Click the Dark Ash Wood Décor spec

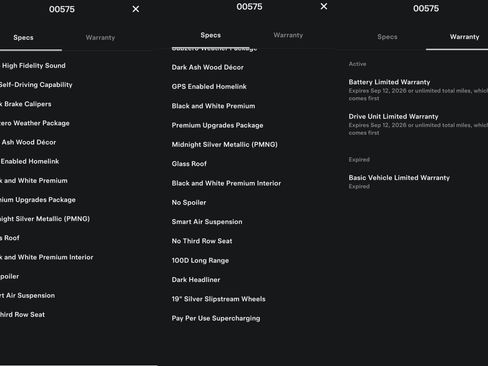click(208, 67)
